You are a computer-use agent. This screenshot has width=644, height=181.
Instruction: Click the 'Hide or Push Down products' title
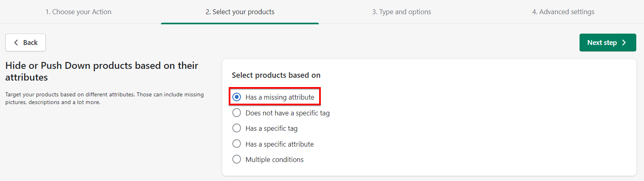point(102,71)
